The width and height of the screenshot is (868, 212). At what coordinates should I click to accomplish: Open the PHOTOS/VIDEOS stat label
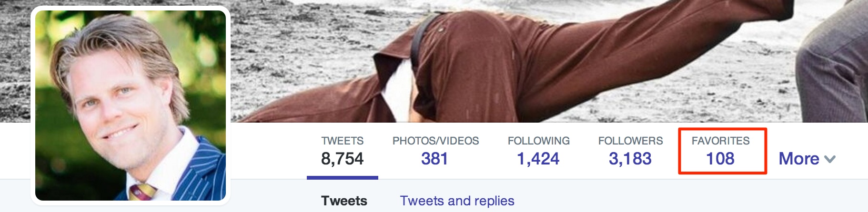click(x=435, y=141)
